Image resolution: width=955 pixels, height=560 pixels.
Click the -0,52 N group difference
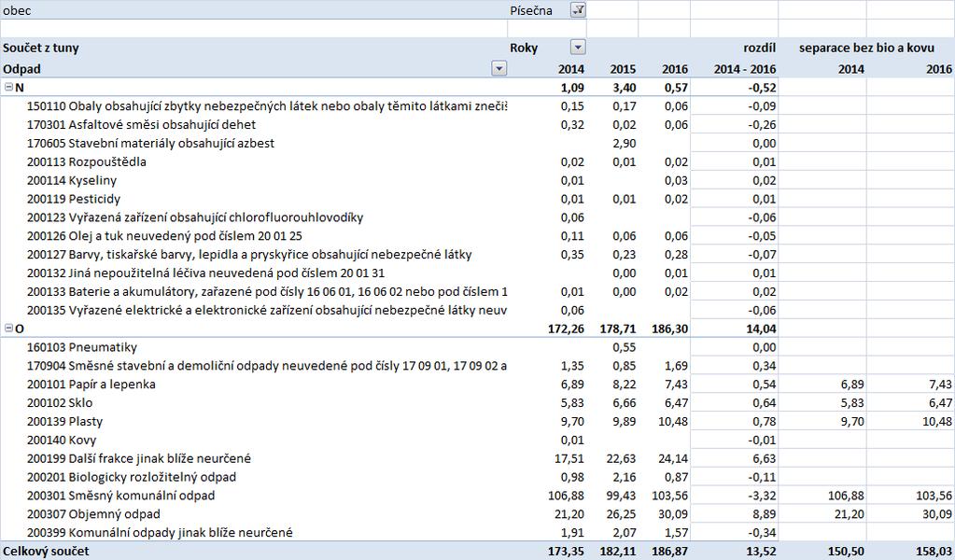(762, 87)
